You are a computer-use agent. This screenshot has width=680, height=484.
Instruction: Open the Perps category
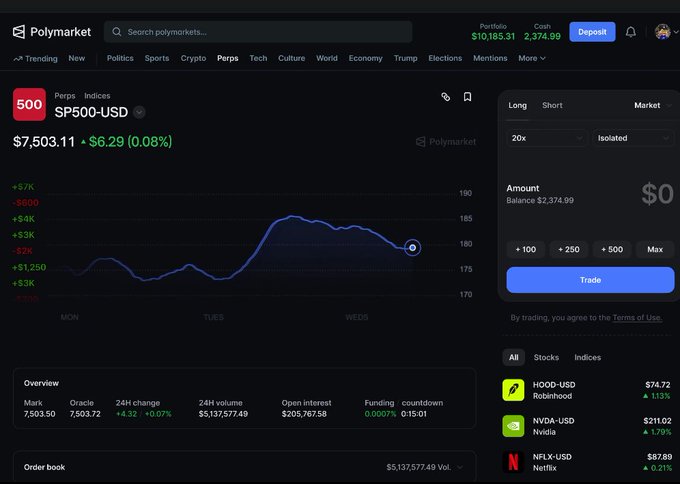(228, 58)
